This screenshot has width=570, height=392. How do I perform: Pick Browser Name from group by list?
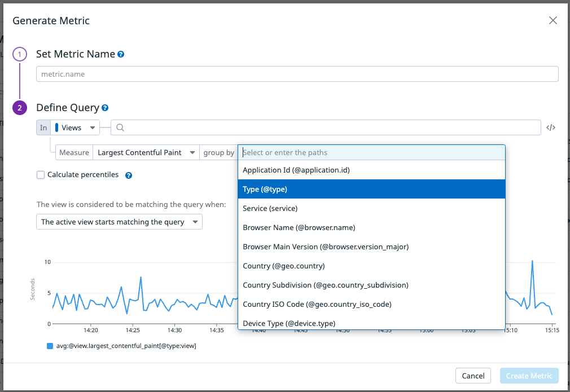click(371, 228)
